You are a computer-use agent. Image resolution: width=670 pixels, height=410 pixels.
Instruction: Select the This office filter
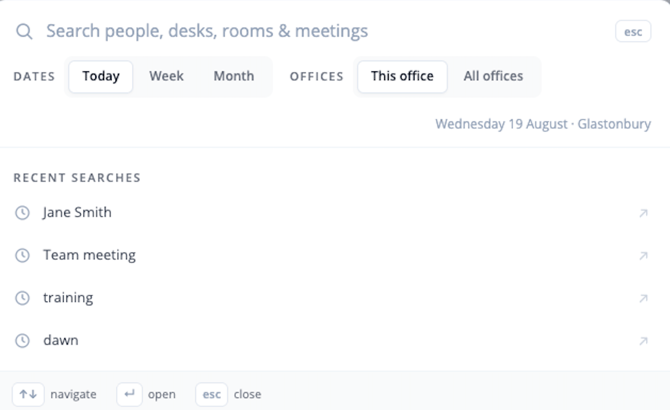point(402,76)
